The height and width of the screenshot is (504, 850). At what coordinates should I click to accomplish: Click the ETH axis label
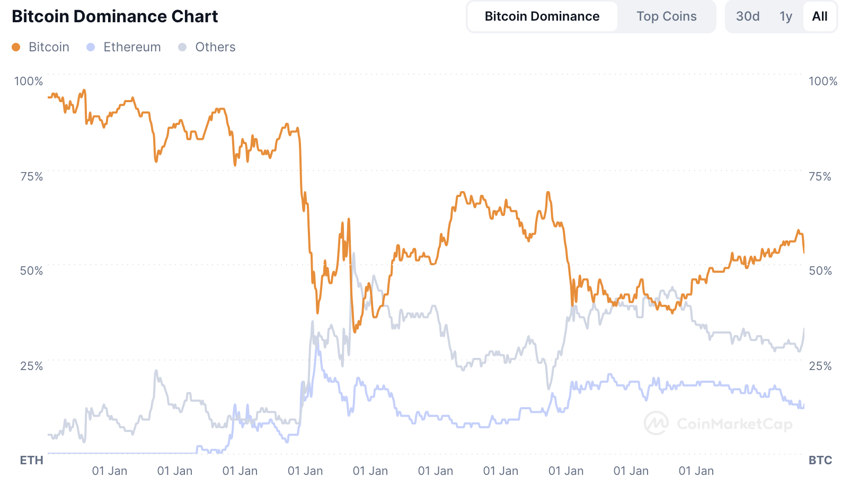(x=31, y=460)
